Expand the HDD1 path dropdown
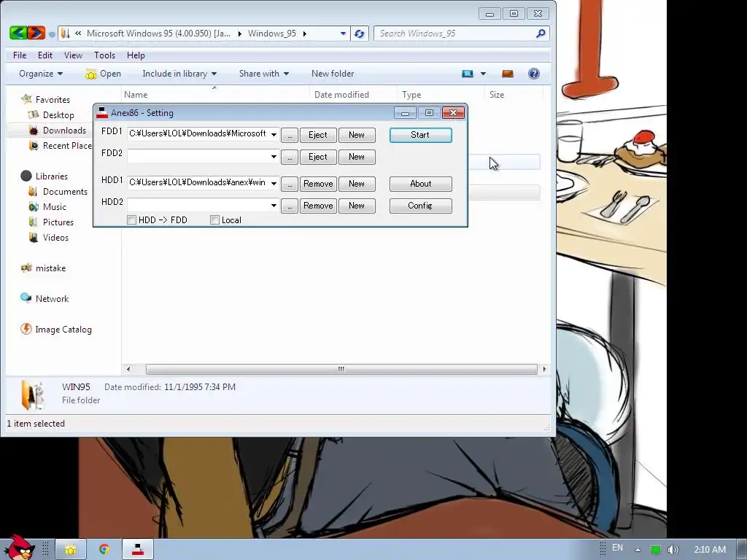The height and width of the screenshot is (560, 747). pyautogui.click(x=274, y=183)
